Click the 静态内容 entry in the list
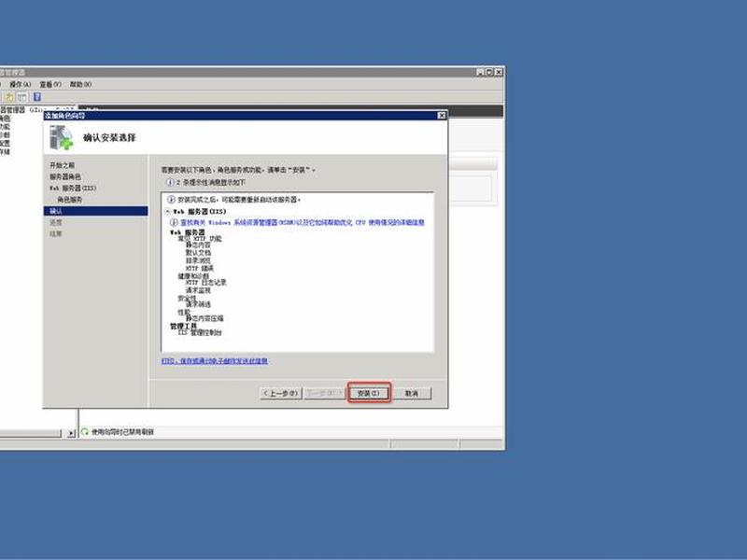 (198, 245)
